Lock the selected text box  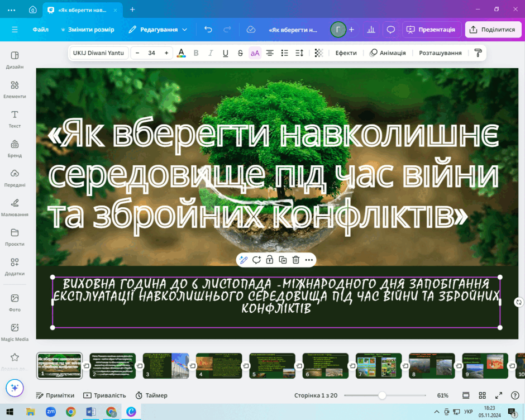tap(270, 260)
